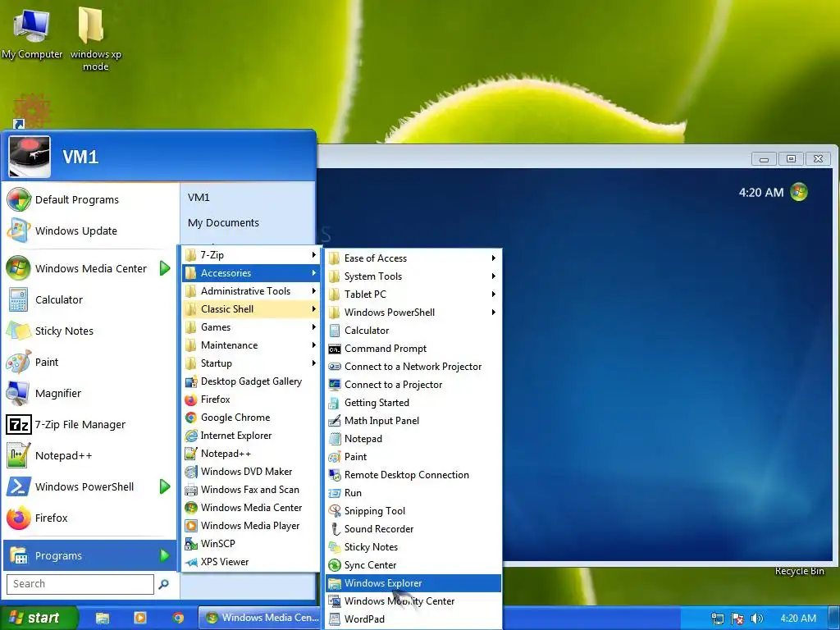Expand Ease of Access submenu
The height and width of the screenshot is (630, 840).
pyautogui.click(x=413, y=258)
